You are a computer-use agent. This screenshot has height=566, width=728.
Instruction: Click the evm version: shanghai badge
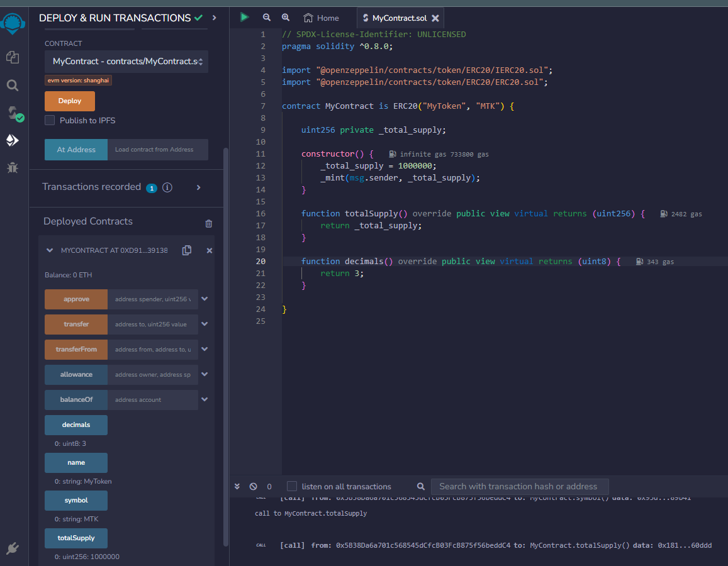coord(78,80)
